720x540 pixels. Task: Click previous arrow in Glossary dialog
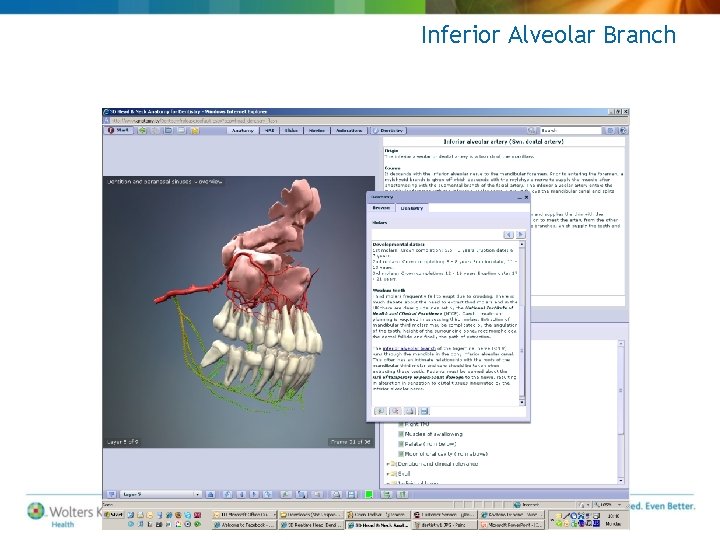[508, 235]
